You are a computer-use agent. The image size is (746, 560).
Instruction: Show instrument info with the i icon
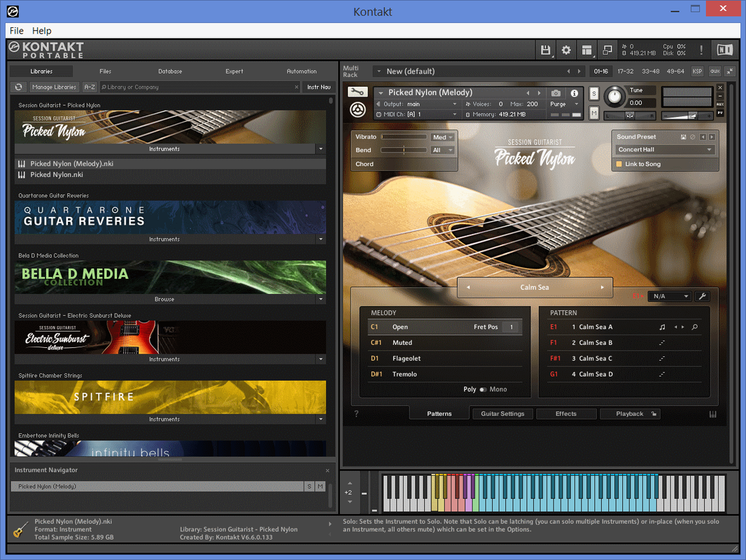(x=575, y=93)
